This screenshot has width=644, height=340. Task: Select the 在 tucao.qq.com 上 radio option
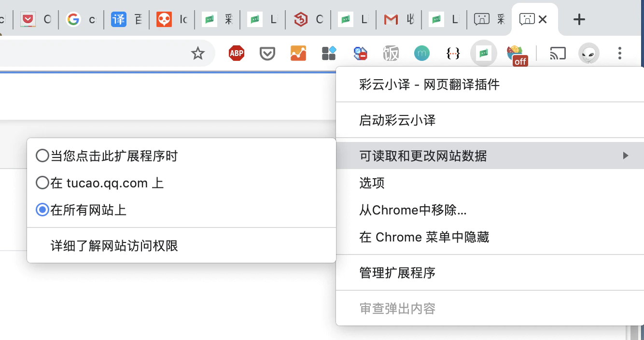42,183
